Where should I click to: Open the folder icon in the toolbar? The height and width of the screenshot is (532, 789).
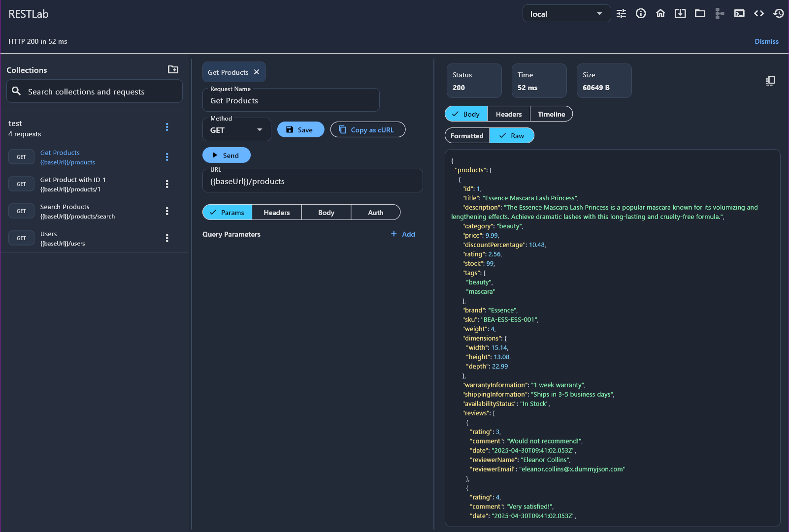point(700,14)
